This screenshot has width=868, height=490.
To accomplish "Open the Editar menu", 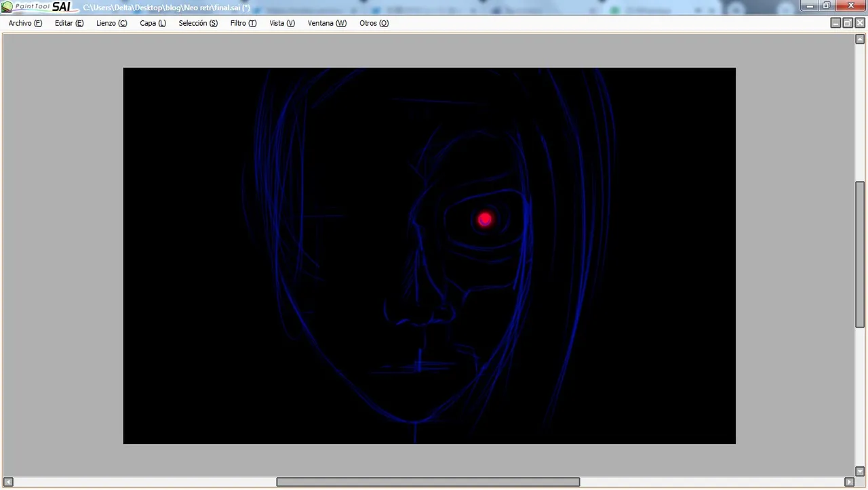I will pyautogui.click(x=69, y=23).
